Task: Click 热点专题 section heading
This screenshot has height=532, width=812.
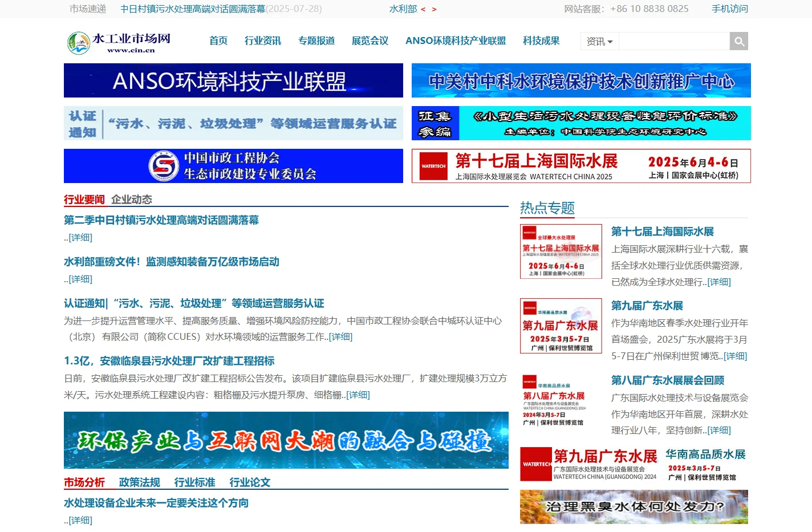Action: (x=547, y=208)
